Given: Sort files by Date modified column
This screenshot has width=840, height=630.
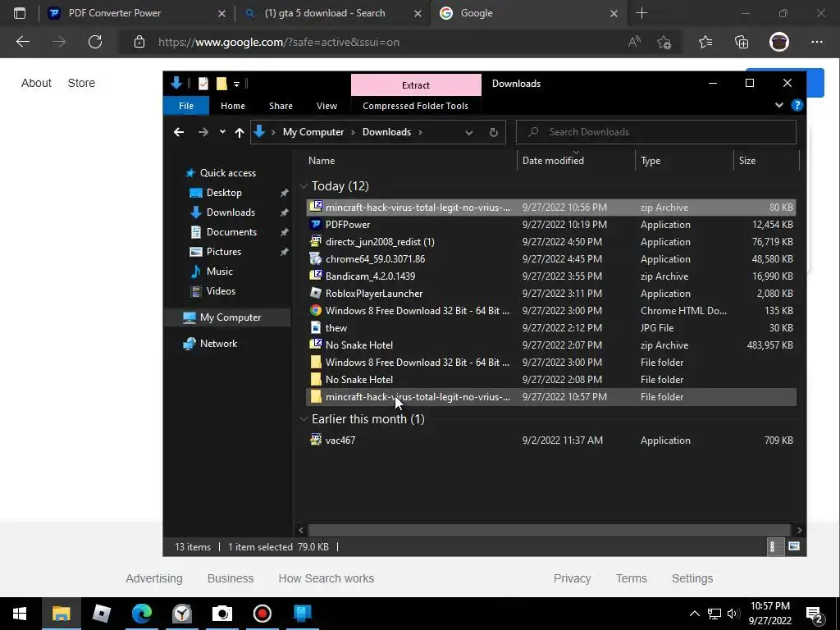Looking at the screenshot, I should [553, 160].
